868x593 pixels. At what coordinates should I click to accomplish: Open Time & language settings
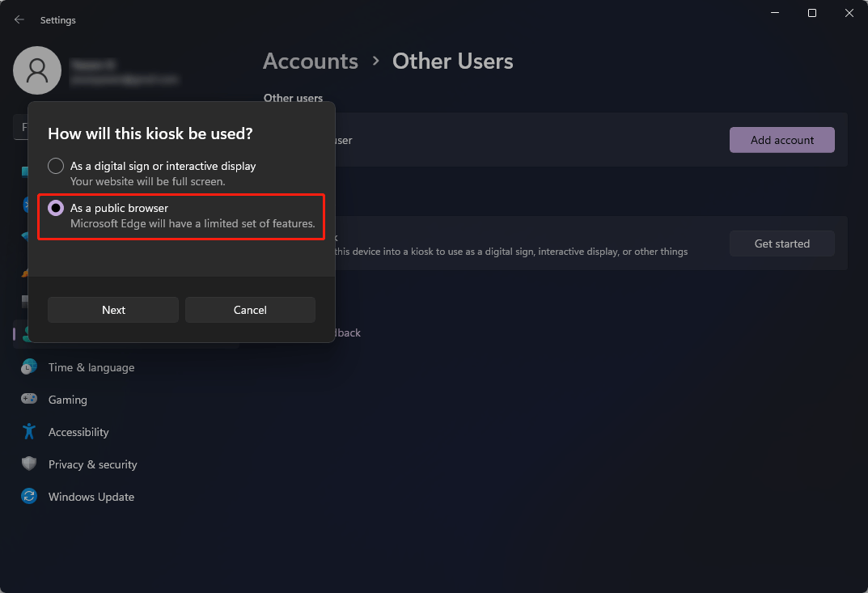[x=91, y=366]
